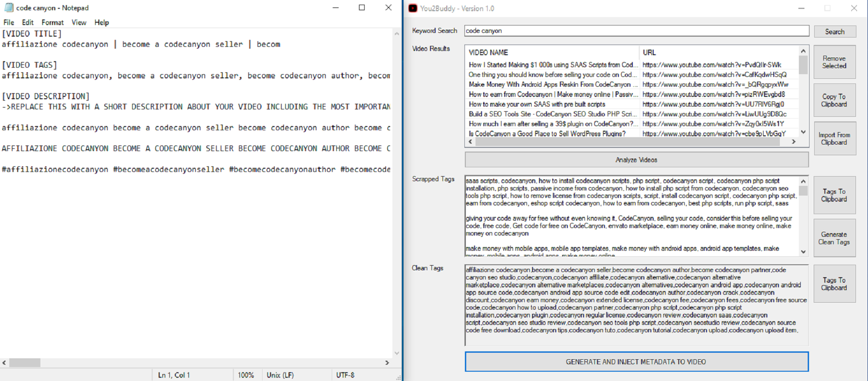The image size is (868, 381).
Task: Click the URL ending in LiwUUg9D8Qc
Action: (x=714, y=114)
